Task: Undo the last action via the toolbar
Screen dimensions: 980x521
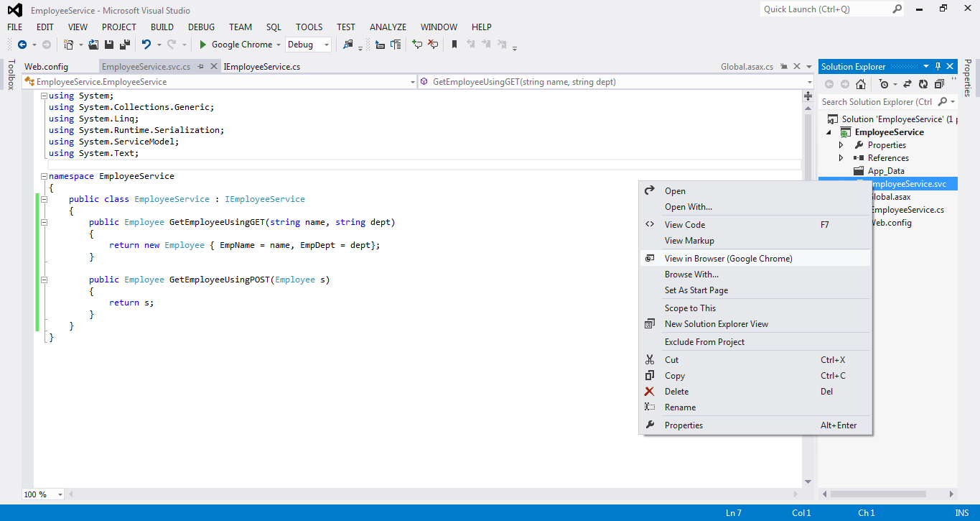Action: point(146,45)
